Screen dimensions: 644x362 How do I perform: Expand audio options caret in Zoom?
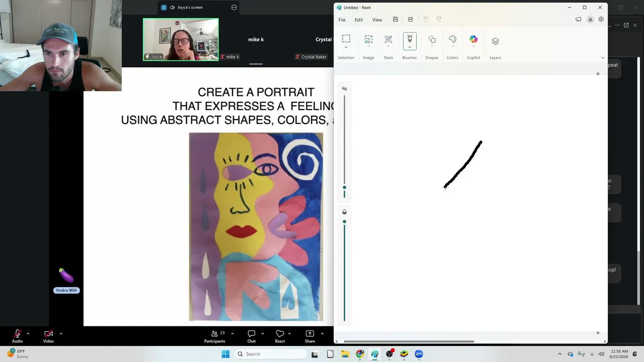(28, 333)
